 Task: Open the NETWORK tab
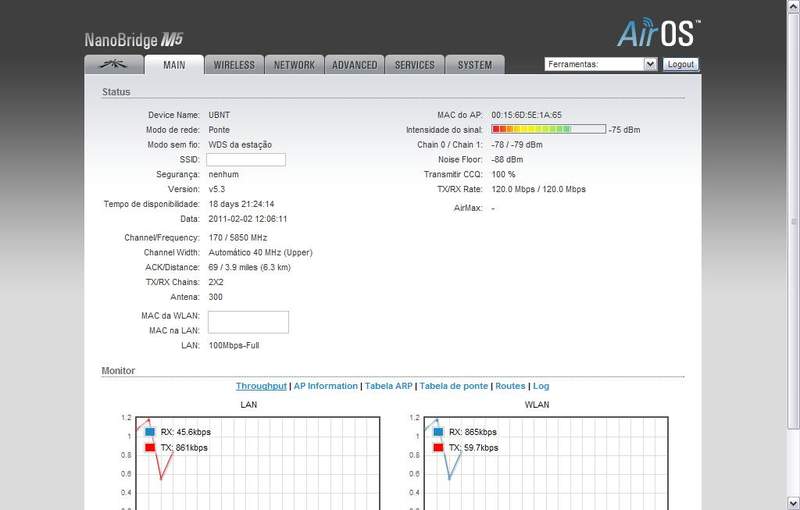coord(294,65)
